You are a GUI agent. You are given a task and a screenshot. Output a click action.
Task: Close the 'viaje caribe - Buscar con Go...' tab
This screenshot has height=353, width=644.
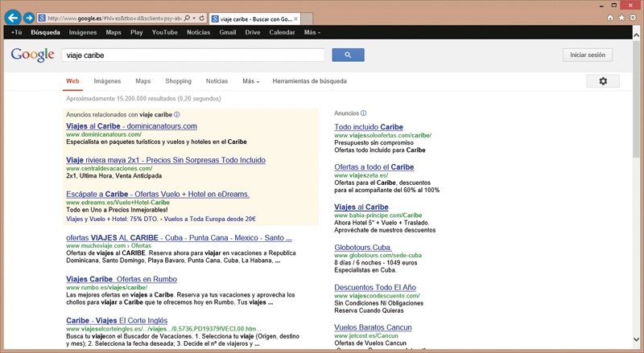295,18
